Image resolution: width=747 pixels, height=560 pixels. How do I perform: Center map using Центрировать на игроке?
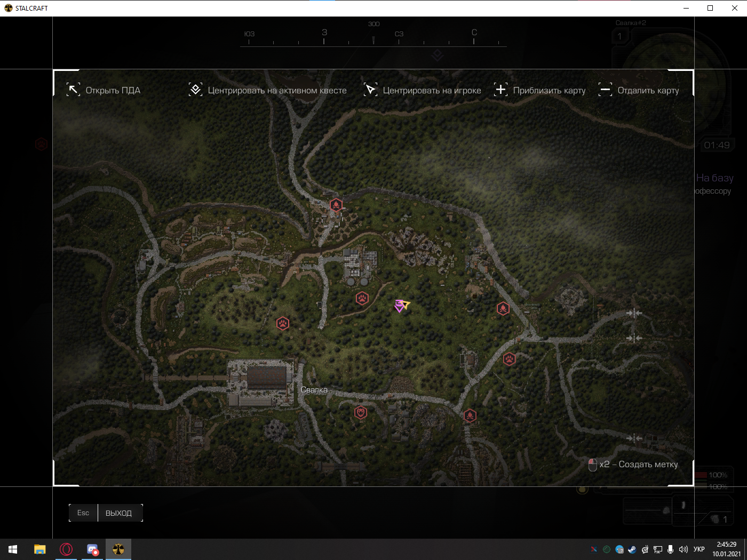(423, 90)
